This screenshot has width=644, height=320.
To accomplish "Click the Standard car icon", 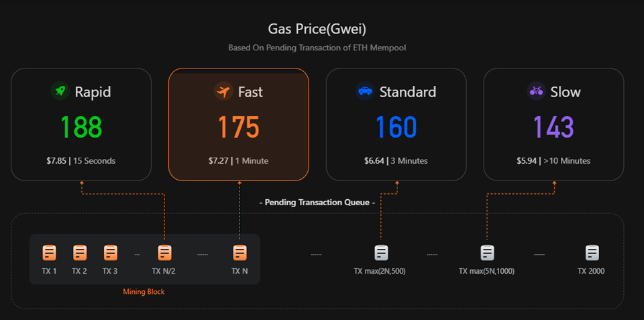I will 365,91.
